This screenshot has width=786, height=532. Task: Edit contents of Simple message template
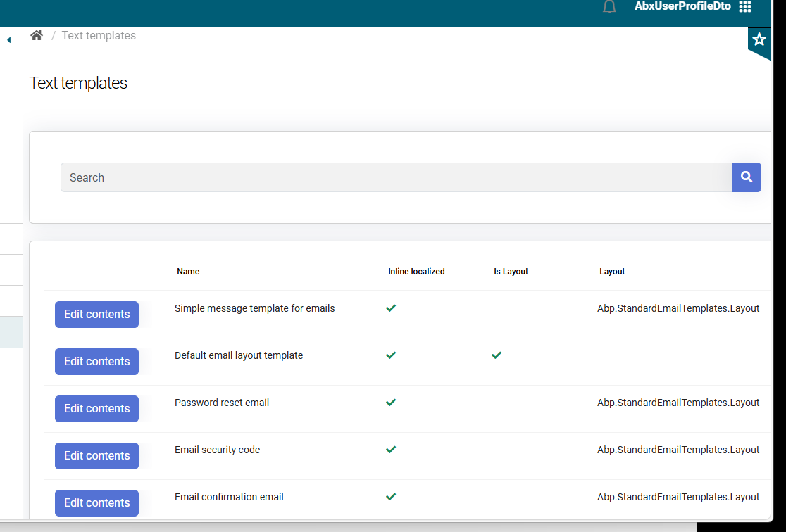click(x=96, y=315)
